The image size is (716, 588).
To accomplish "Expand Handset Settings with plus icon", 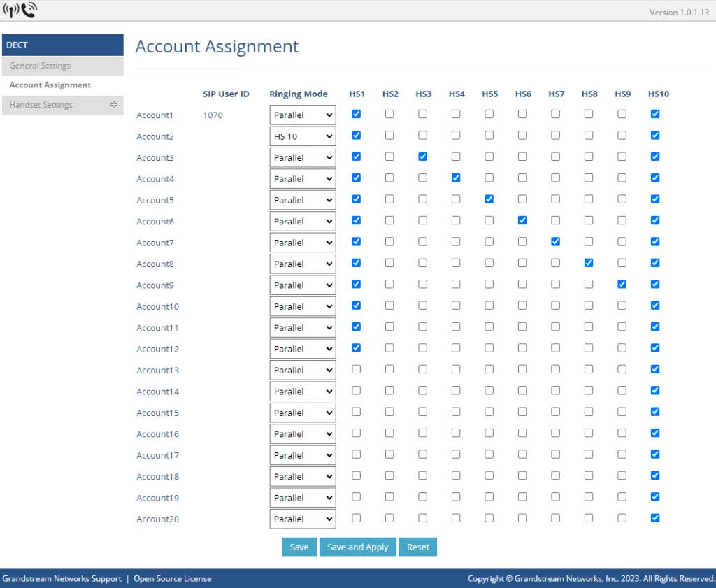I will 114,105.
